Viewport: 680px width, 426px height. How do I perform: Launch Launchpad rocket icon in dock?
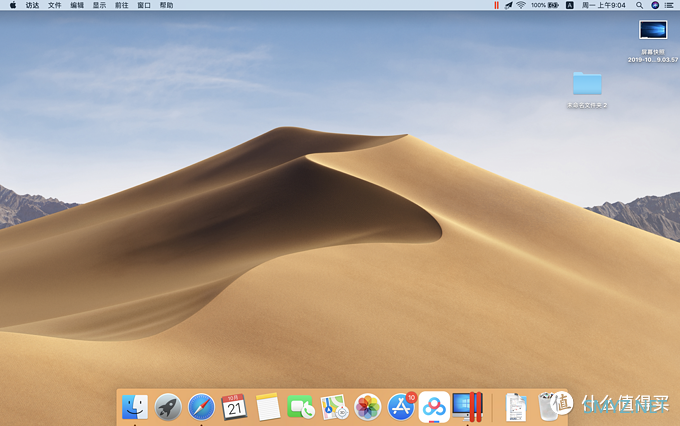click(x=168, y=407)
